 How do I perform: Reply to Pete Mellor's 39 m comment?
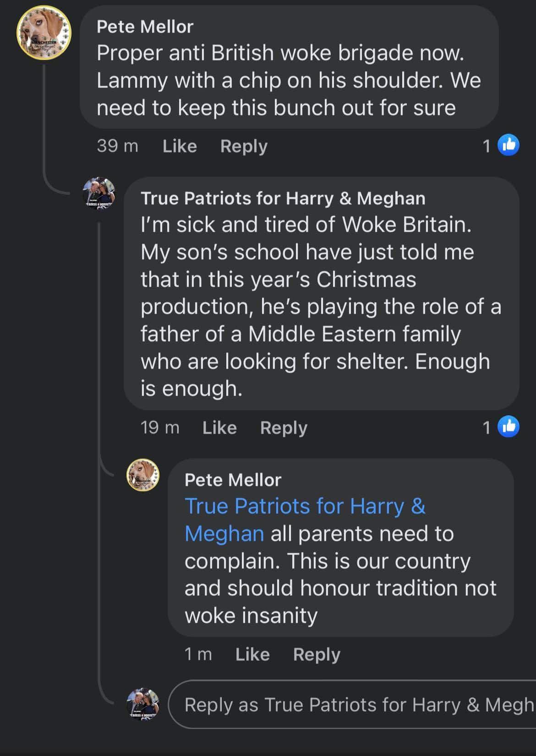tap(244, 146)
